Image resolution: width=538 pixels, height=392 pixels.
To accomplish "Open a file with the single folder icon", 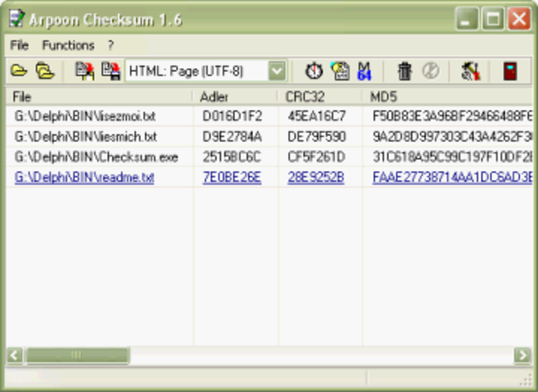I will [x=19, y=71].
